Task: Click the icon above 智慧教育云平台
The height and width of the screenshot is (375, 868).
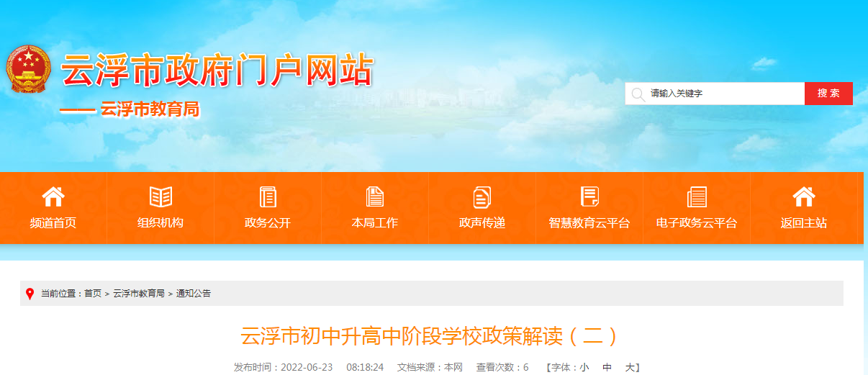Action: pos(589,196)
